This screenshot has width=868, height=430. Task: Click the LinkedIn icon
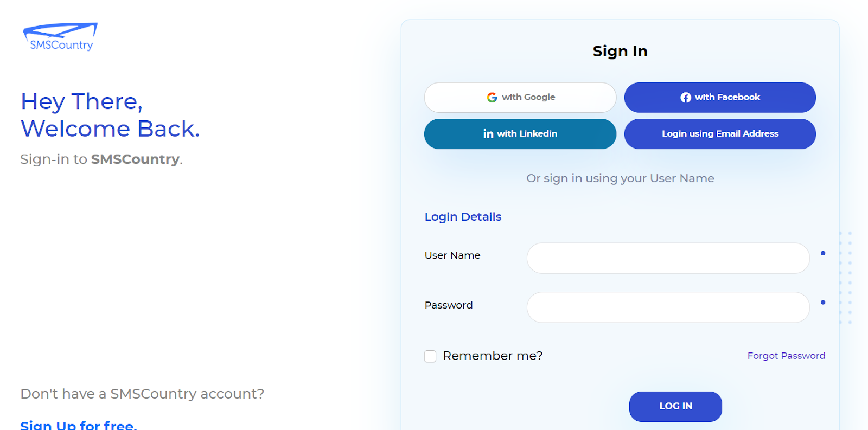[x=488, y=133]
